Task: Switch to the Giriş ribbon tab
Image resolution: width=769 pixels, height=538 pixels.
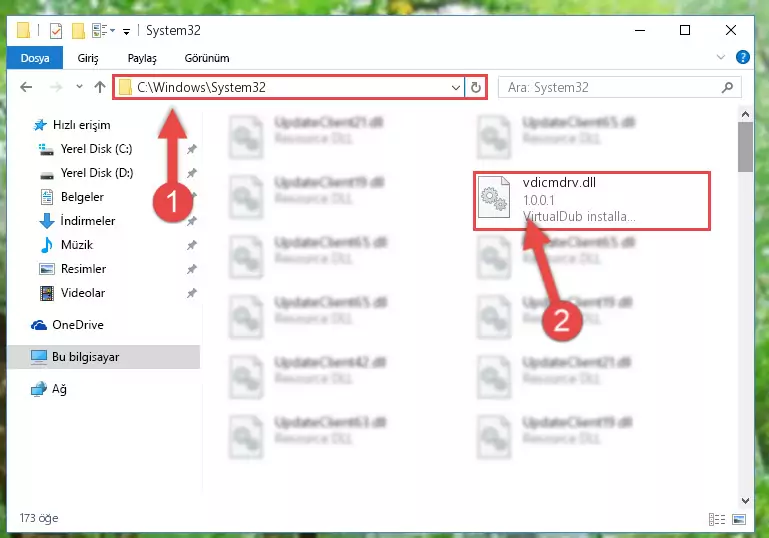Action: (x=88, y=58)
